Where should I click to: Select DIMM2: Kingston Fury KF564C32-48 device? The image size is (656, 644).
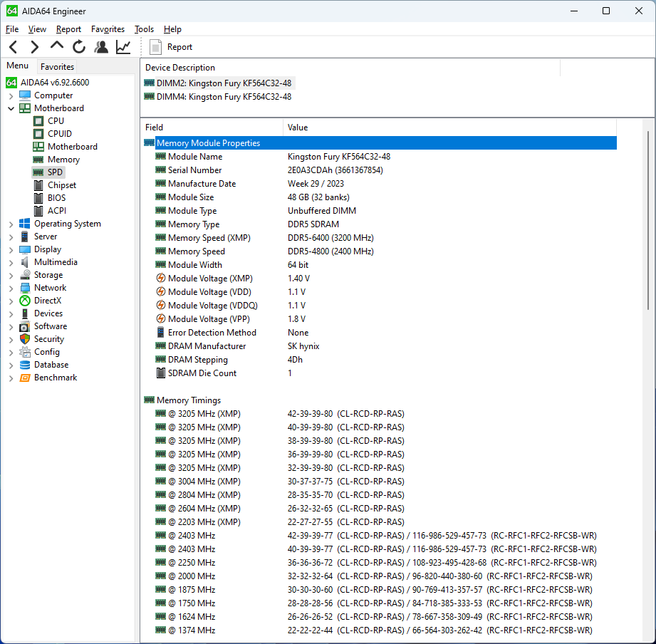point(224,83)
